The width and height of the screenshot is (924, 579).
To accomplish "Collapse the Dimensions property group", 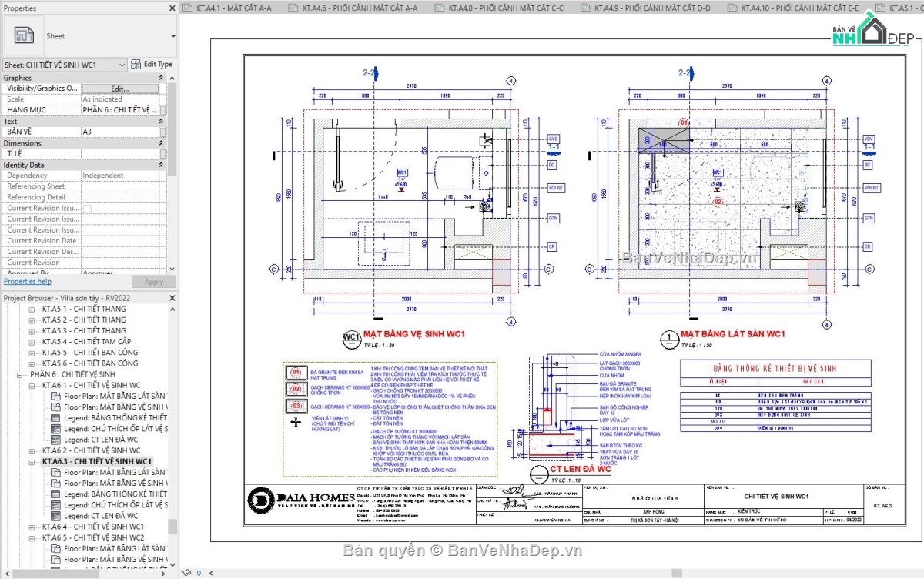I will click(161, 143).
